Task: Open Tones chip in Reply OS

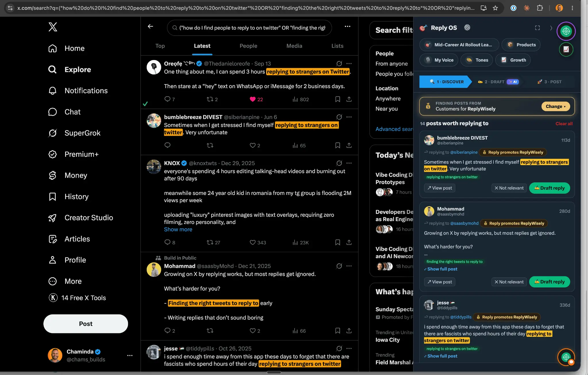Action: (477, 60)
